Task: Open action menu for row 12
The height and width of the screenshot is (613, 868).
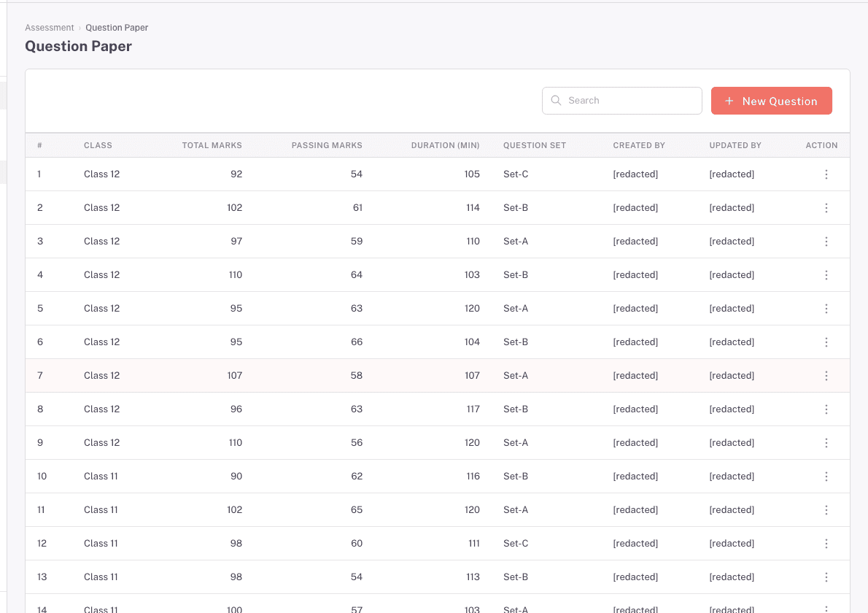Action: (826, 544)
